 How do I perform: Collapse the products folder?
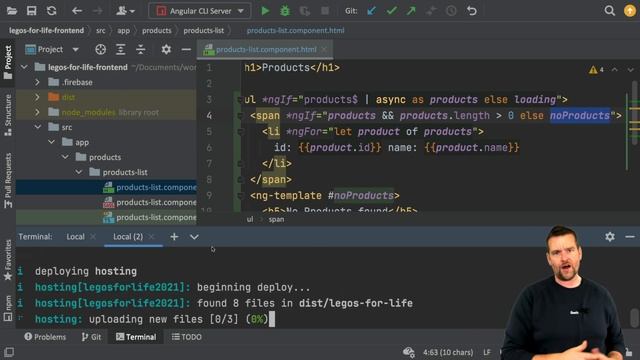pyautogui.click(x=65, y=157)
